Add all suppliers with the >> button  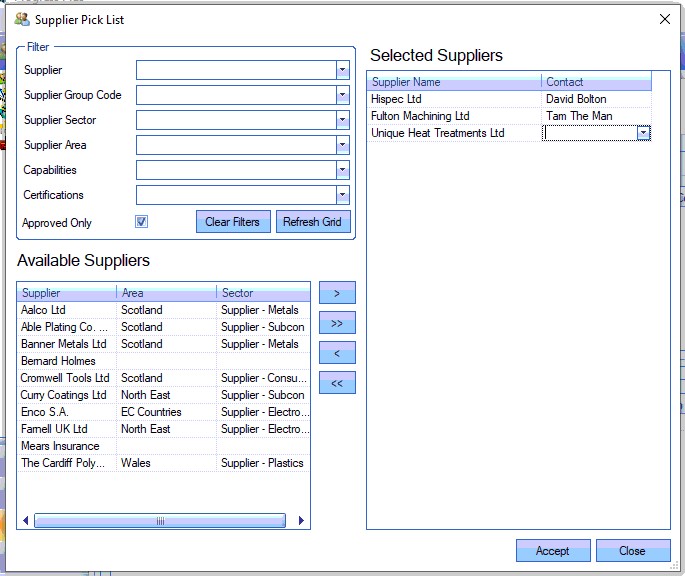click(x=337, y=323)
